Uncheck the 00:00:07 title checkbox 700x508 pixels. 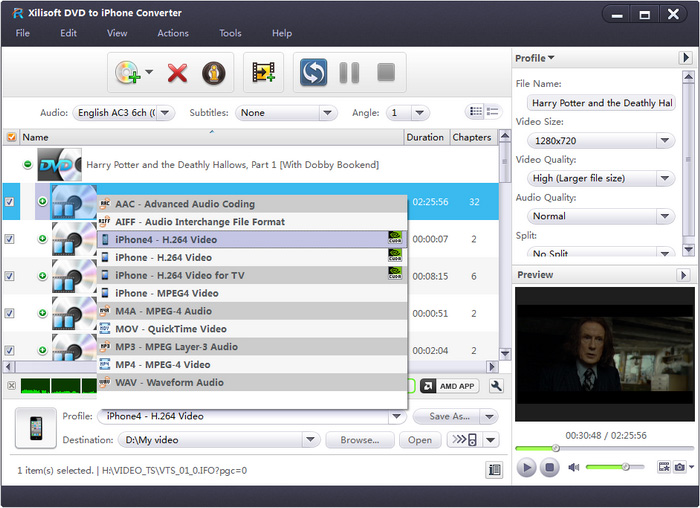click(x=9, y=239)
